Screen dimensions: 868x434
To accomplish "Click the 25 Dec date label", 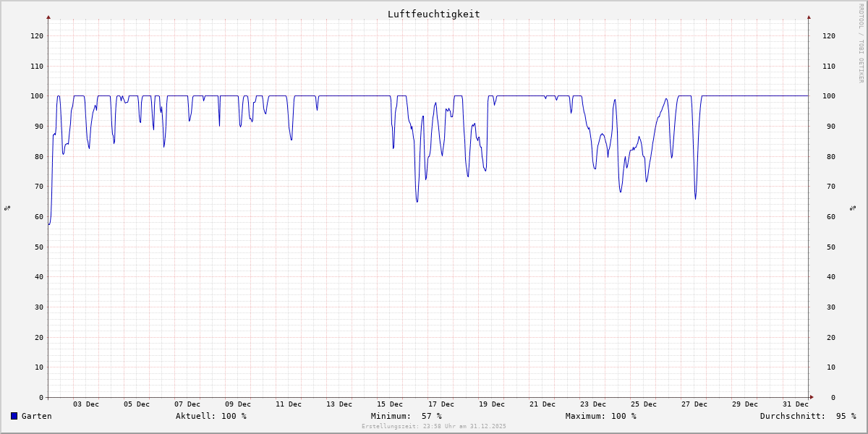I will point(644,404).
